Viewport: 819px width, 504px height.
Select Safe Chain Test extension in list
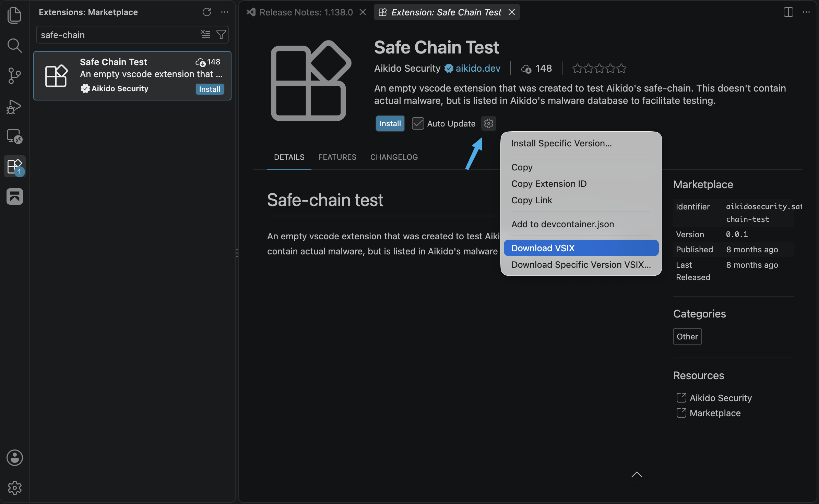coord(132,75)
